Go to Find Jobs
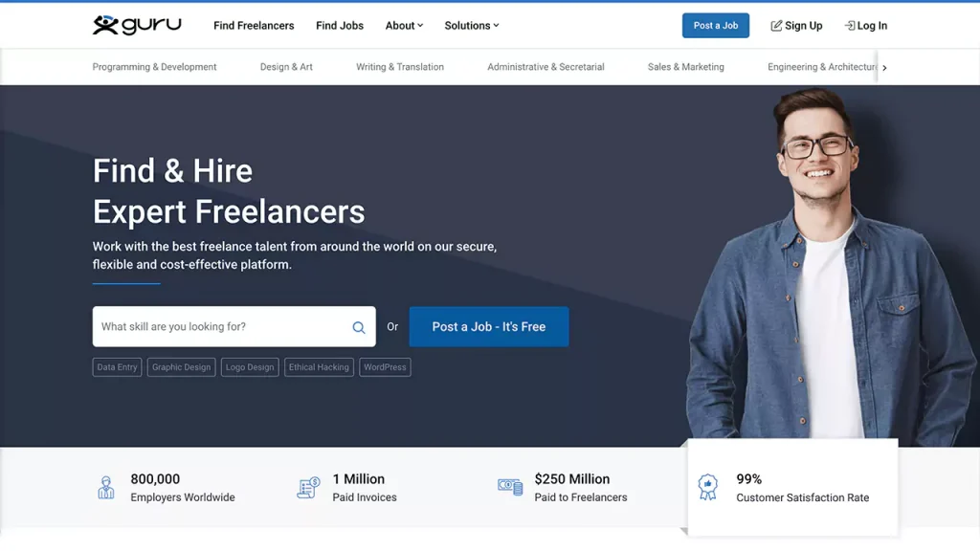The image size is (980, 551). tap(340, 26)
